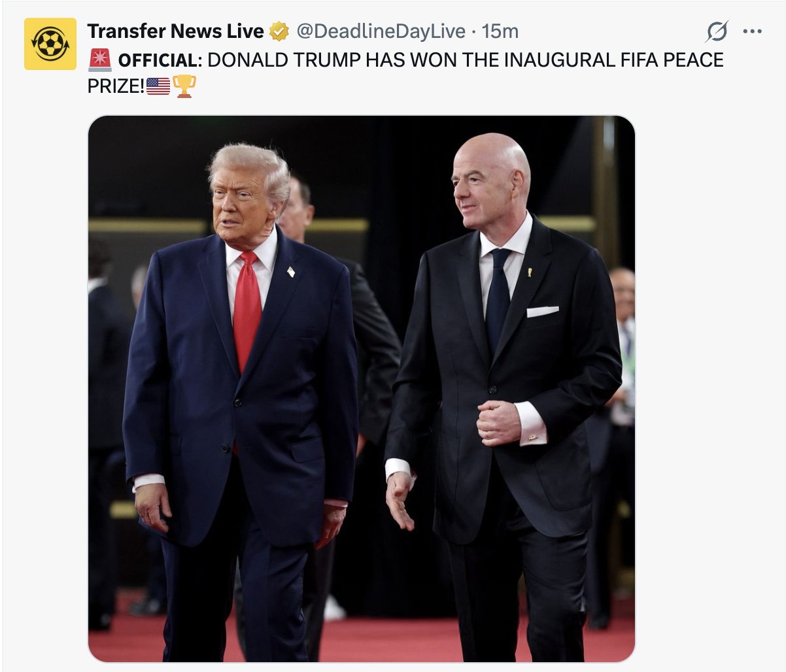This screenshot has height=672, width=786.
Task: Click the bold OFFICIAL: text
Action: pos(160,60)
